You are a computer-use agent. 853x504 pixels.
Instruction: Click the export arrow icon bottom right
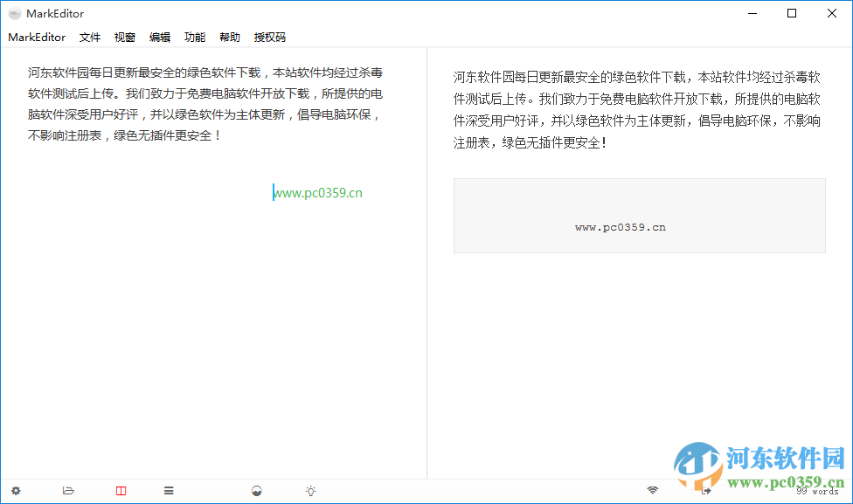click(706, 491)
